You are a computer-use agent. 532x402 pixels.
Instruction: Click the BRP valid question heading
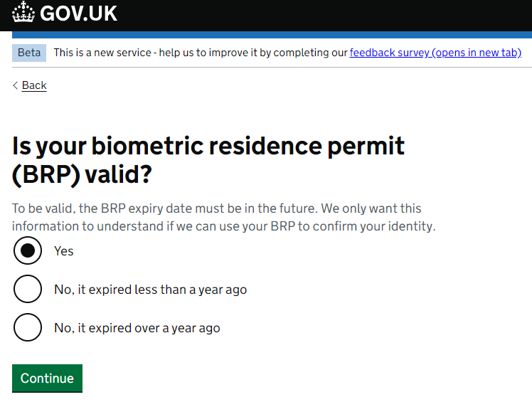point(208,160)
